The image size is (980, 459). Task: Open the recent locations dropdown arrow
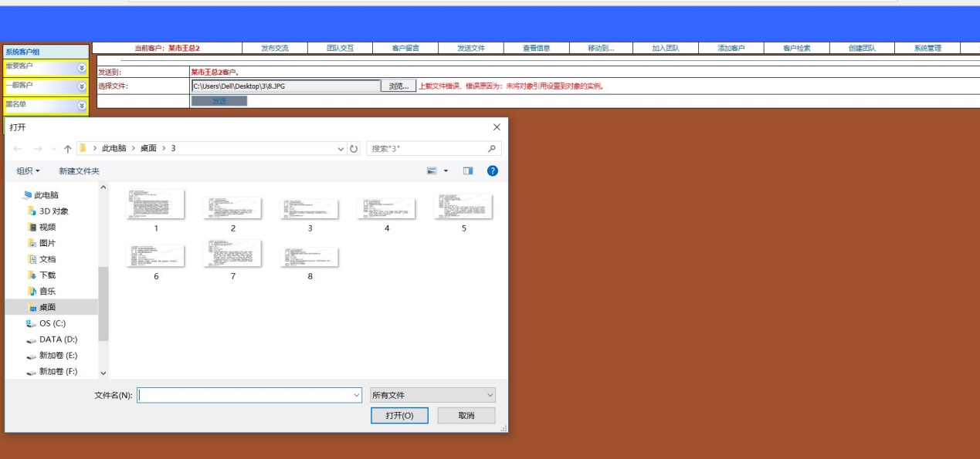(54, 149)
